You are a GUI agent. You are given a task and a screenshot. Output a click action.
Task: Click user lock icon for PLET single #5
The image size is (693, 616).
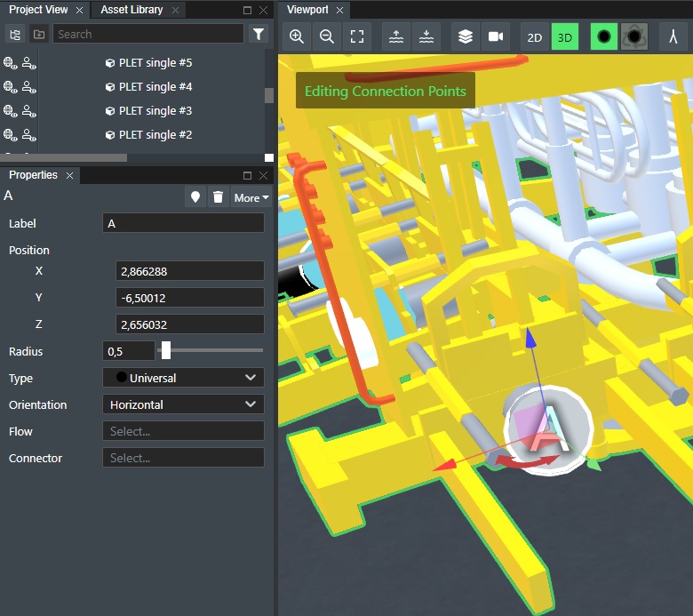29,63
